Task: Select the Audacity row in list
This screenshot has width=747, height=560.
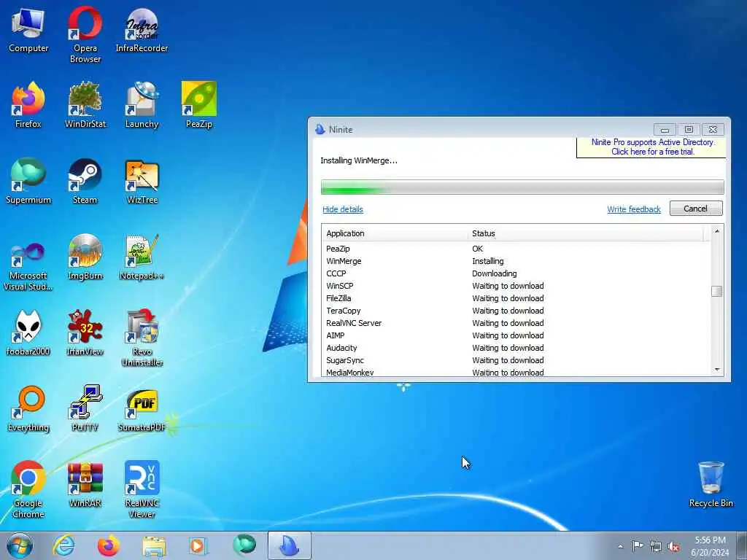Action: click(x=516, y=348)
